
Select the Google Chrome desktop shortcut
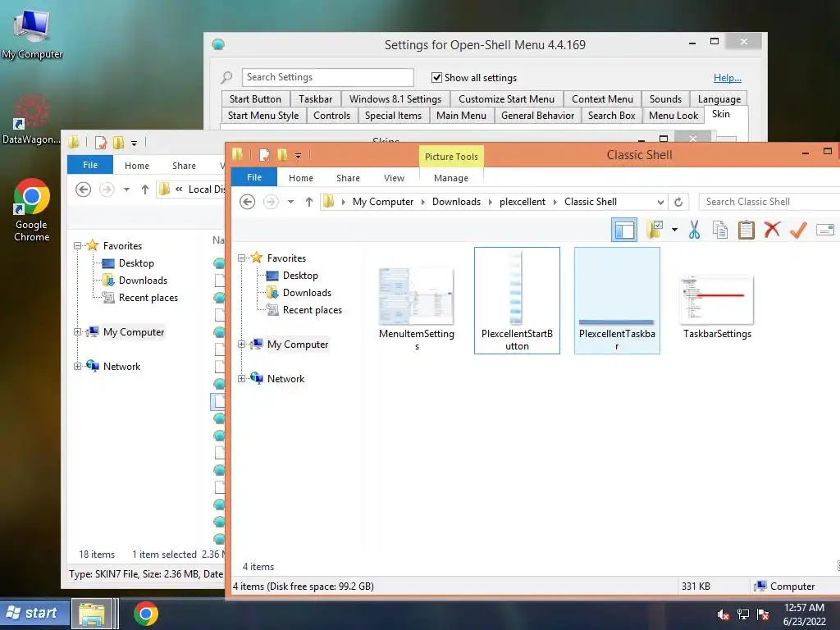click(32, 210)
